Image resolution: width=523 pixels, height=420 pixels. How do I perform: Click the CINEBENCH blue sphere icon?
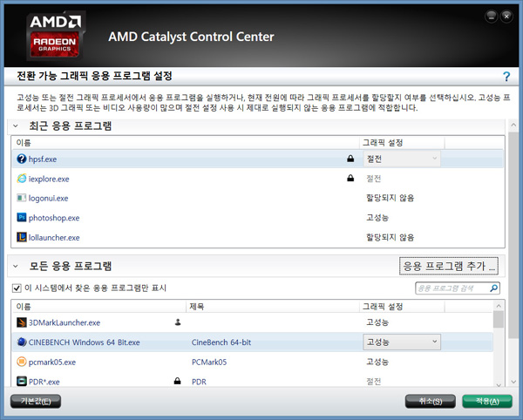pyautogui.click(x=21, y=342)
